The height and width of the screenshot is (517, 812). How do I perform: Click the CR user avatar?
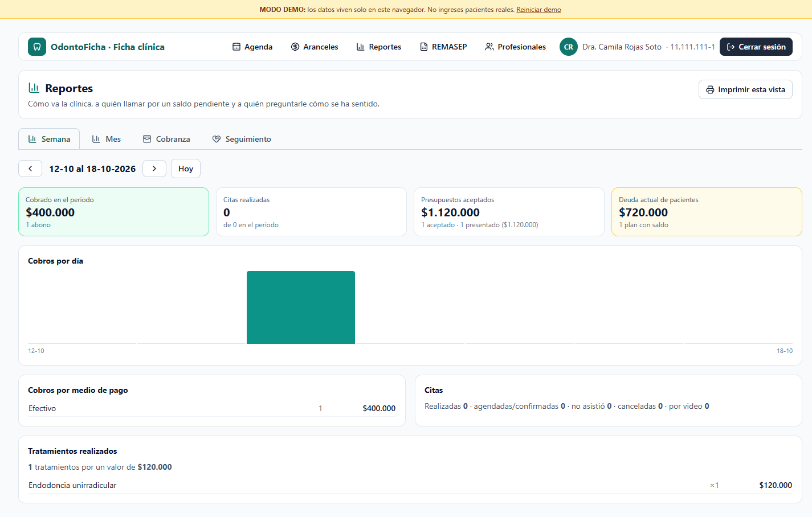569,47
